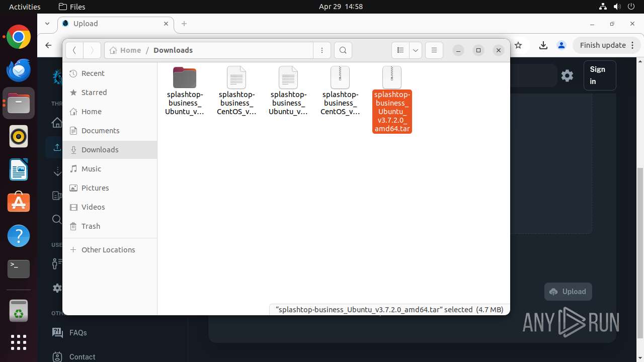Select the splashtop-business_Ubuntu folder
644x362 pixels.
[x=185, y=91]
